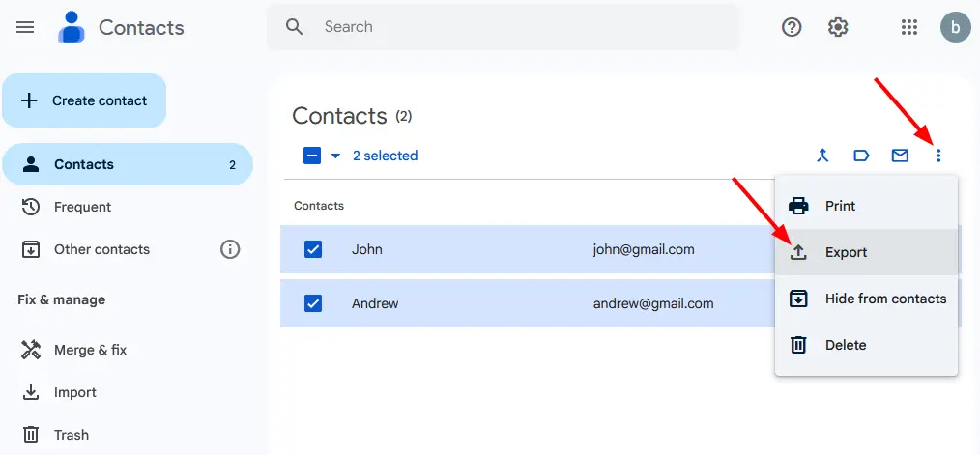
Task: Click the merge contacts icon
Action: [822, 156]
